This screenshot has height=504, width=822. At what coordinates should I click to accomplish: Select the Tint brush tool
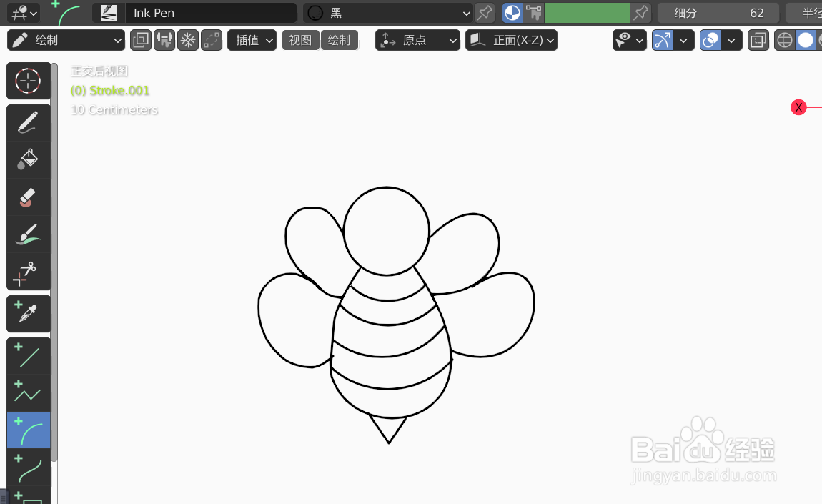tap(29, 234)
